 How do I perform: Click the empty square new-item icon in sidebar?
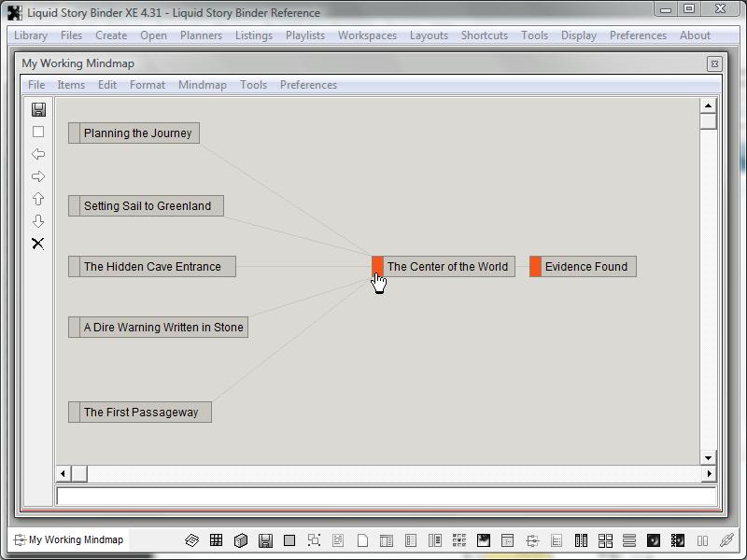pyautogui.click(x=38, y=132)
